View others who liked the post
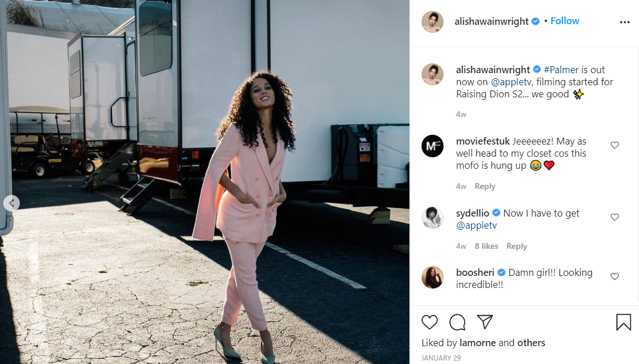639x364 pixels. pos(531,343)
